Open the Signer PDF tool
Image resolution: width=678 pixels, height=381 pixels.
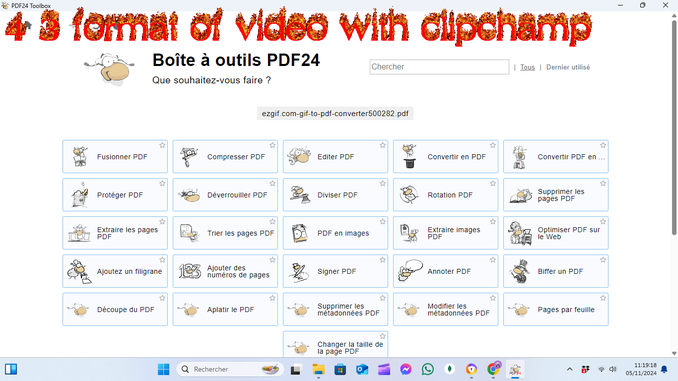pos(336,271)
